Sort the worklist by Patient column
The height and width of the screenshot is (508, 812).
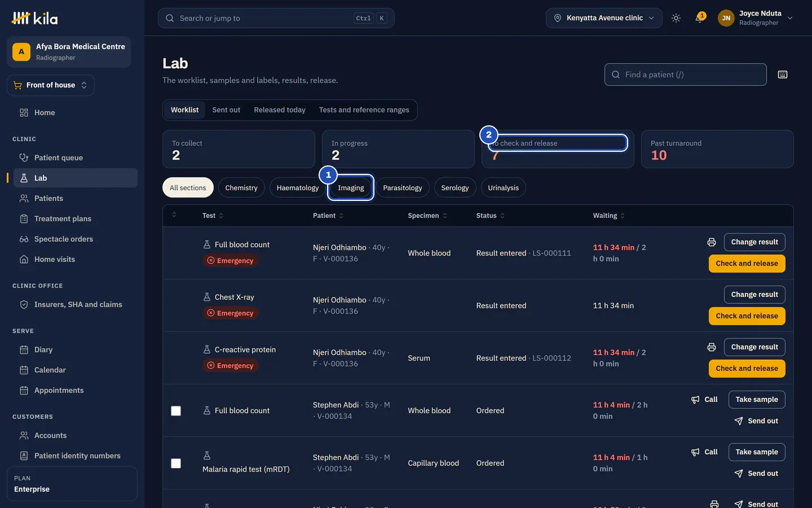click(328, 216)
